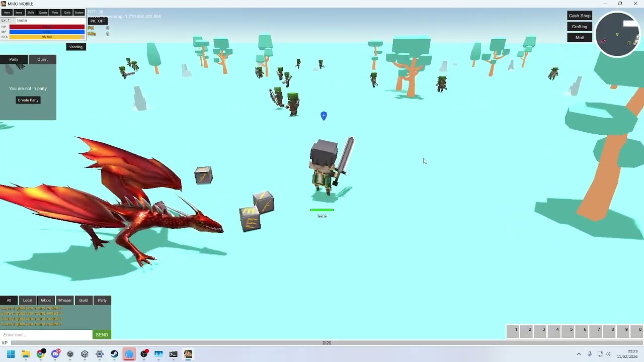Select the All chat channel tab
Image resolution: width=644 pixels, height=362 pixels.
[x=9, y=300]
